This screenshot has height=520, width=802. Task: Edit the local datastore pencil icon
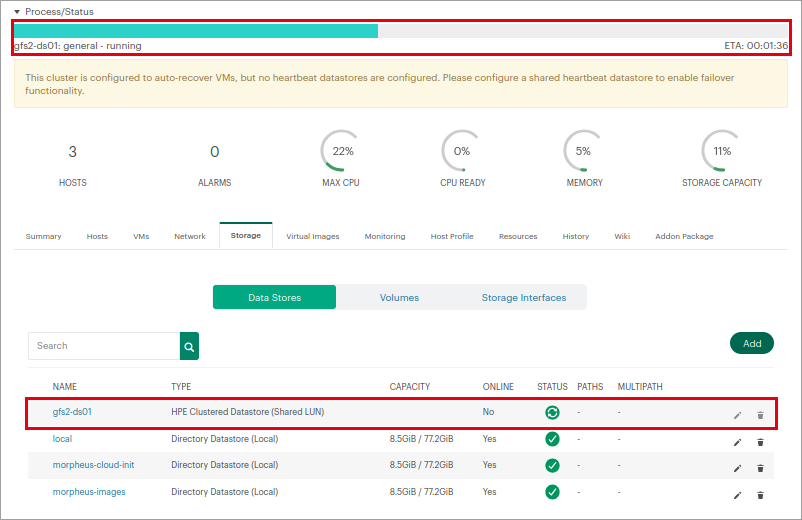pos(737,442)
